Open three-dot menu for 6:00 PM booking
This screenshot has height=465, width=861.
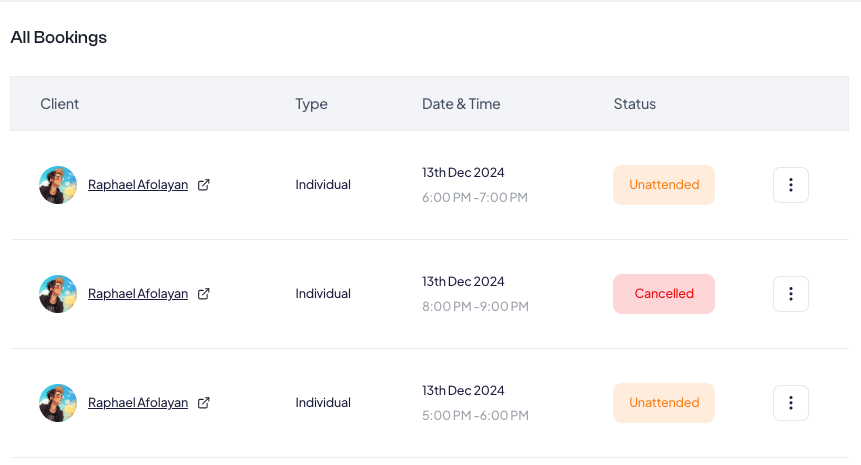(x=791, y=185)
